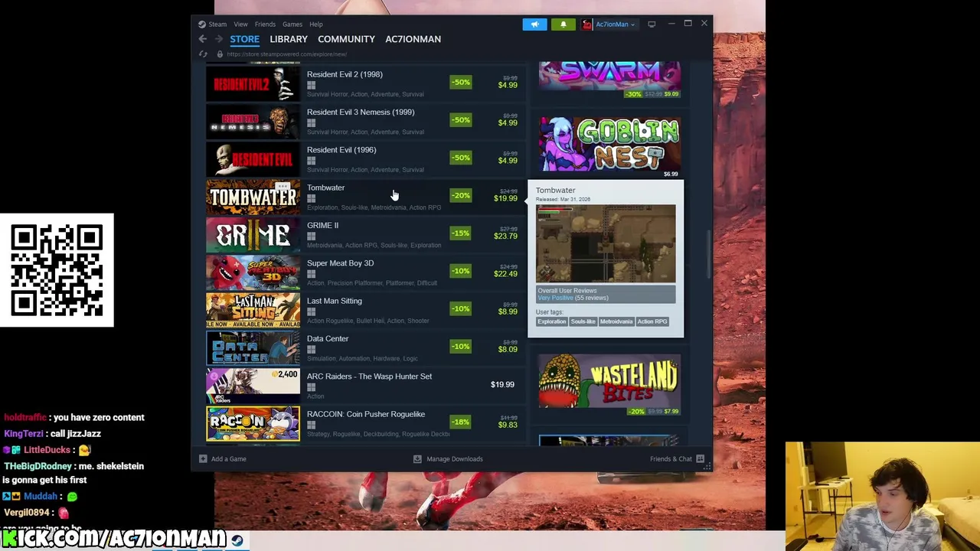Click the Exploration user tag

[551, 321]
